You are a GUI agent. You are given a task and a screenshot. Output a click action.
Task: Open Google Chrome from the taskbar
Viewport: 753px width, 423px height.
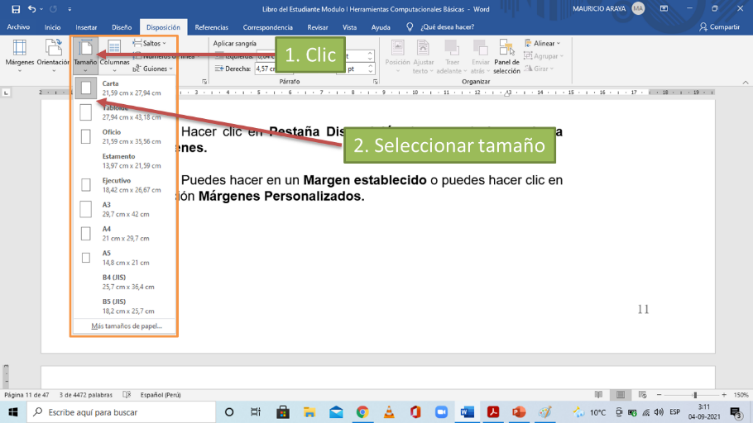point(363,412)
